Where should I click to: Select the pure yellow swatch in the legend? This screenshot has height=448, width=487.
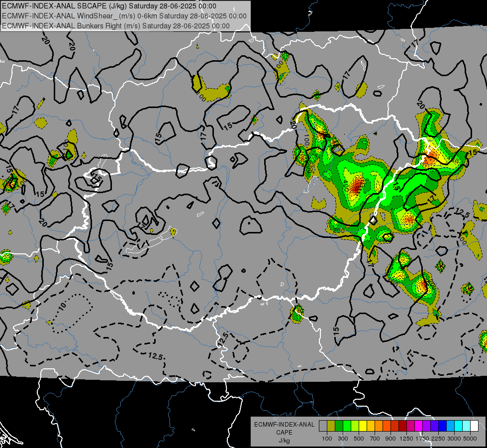[x=363, y=426]
